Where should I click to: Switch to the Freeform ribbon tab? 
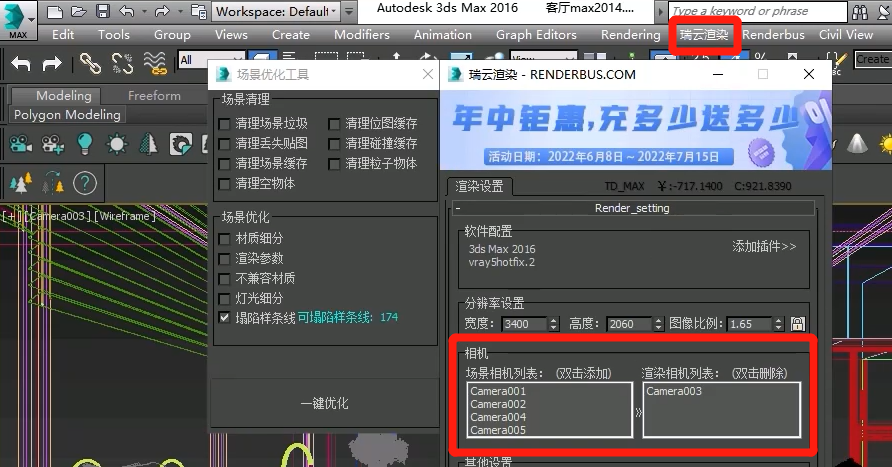[154, 96]
